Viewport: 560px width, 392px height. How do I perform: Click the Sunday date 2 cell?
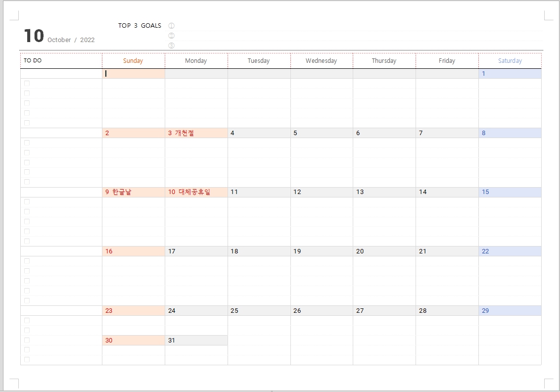coord(133,133)
